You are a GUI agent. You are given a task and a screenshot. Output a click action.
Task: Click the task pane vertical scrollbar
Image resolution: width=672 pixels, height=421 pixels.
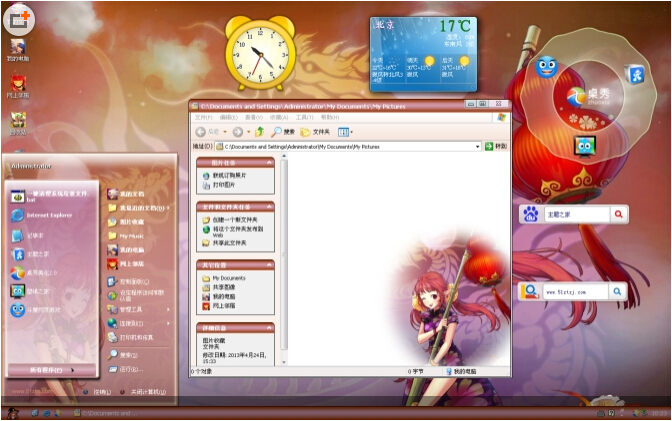pyautogui.click(x=284, y=260)
